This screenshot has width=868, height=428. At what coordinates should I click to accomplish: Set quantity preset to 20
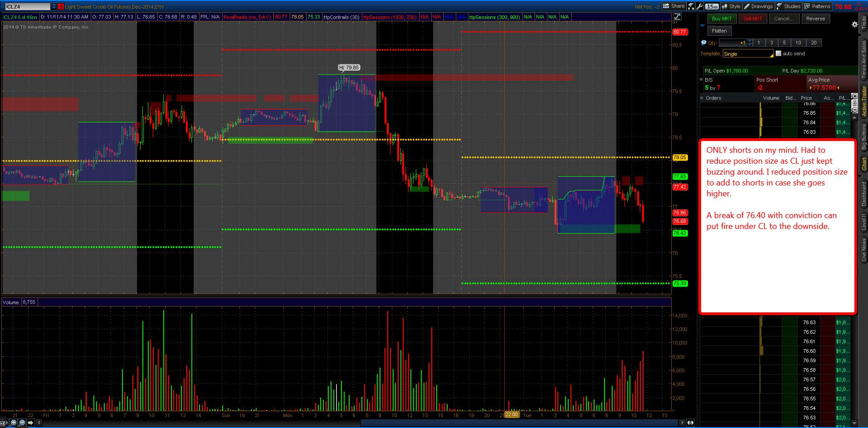pos(814,43)
